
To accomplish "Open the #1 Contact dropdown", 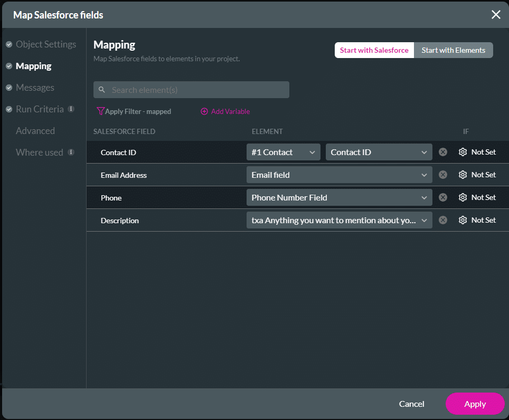I will 283,152.
